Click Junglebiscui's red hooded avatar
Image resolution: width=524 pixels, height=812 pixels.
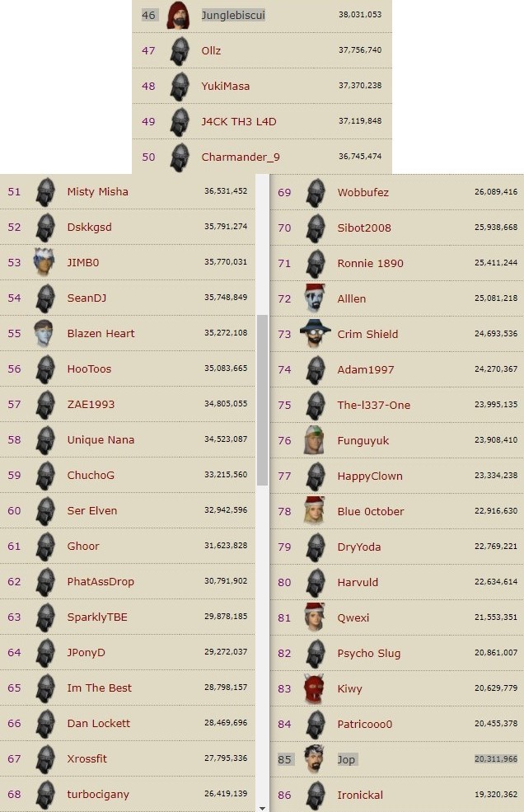tap(179, 15)
